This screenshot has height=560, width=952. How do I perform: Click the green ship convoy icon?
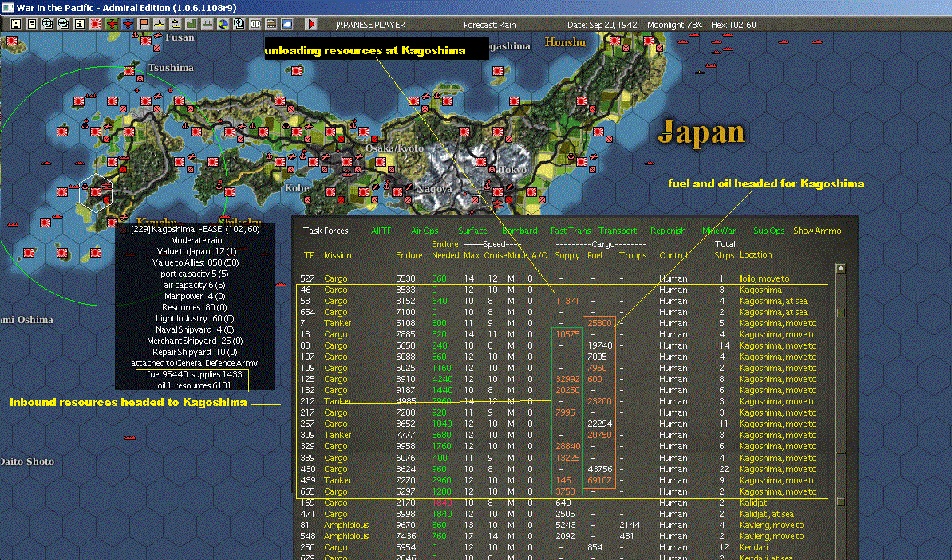207,24
